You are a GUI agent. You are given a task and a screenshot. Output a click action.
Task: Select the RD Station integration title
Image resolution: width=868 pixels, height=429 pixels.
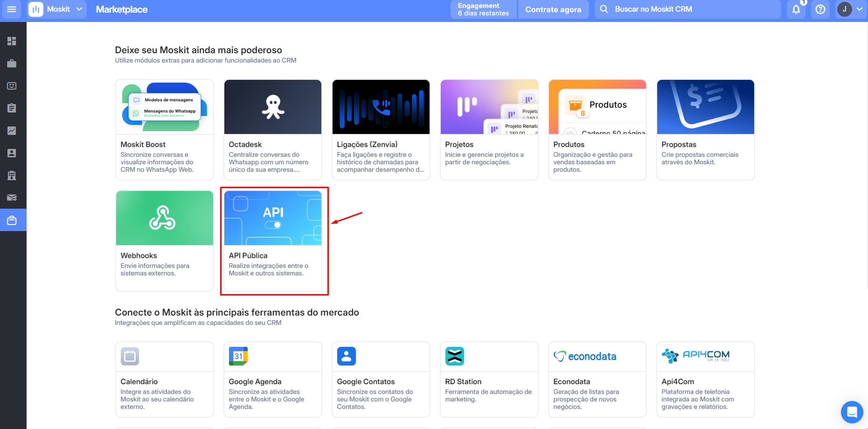click(x=463, y=382)
